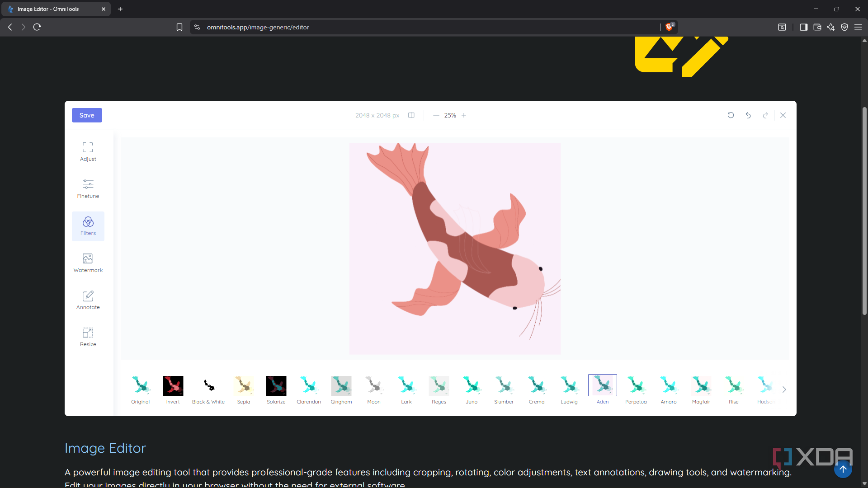868x488 pixels.
Task: Select the Aden filter thumbnail
Action: (603, 385)
